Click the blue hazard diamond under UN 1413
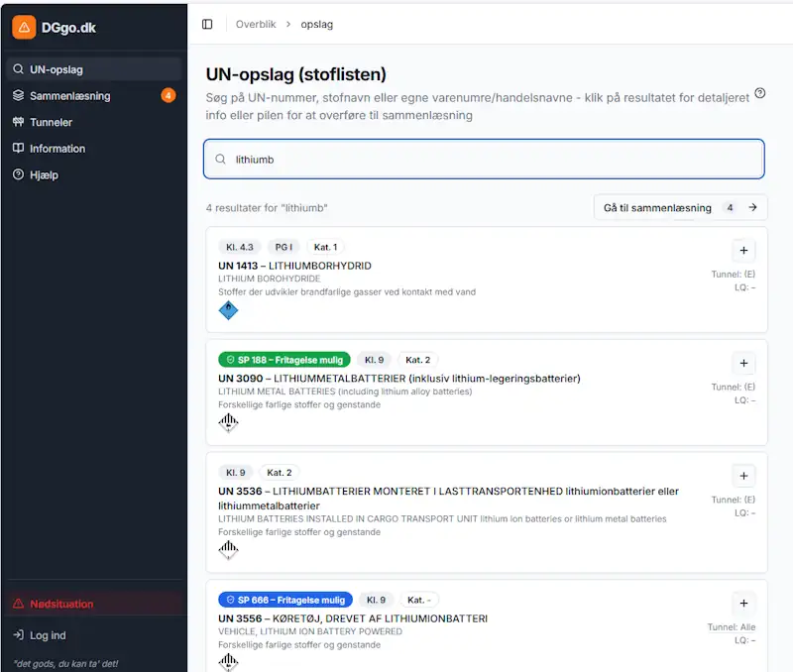 coord(228,310)
